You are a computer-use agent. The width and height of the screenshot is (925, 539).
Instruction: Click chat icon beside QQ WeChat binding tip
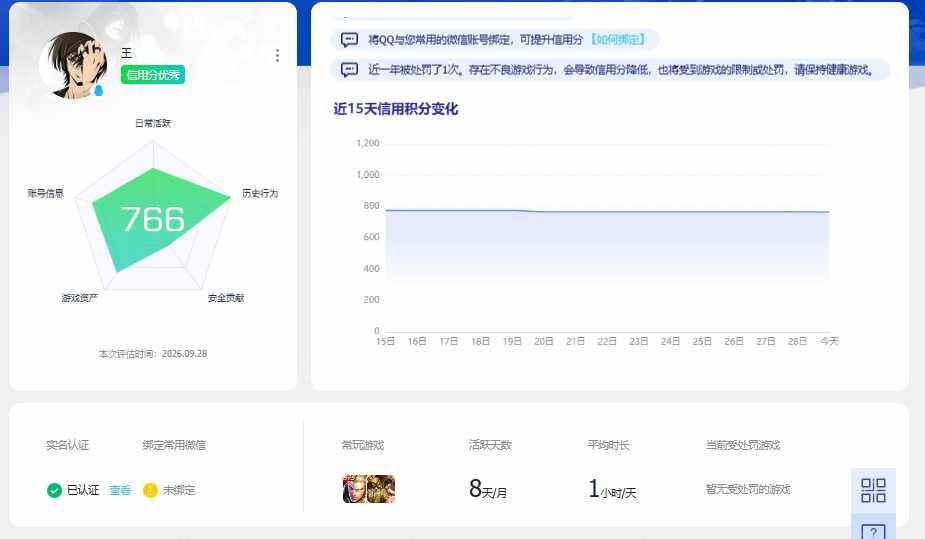(349, 40)
